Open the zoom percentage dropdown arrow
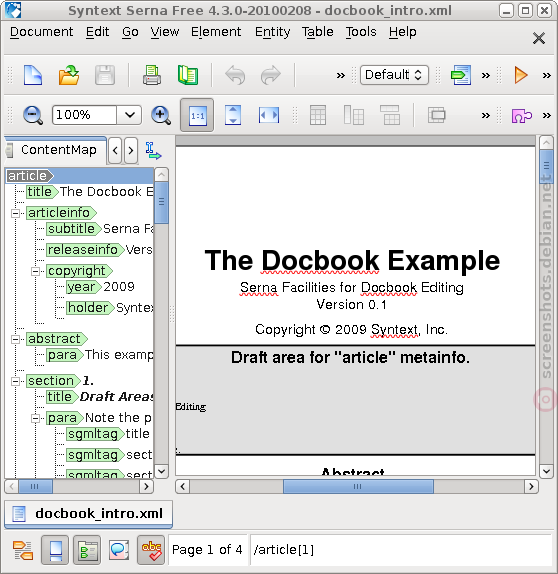Image resolution: width=558 pixels, height=574 pixels. click(129, 115)
